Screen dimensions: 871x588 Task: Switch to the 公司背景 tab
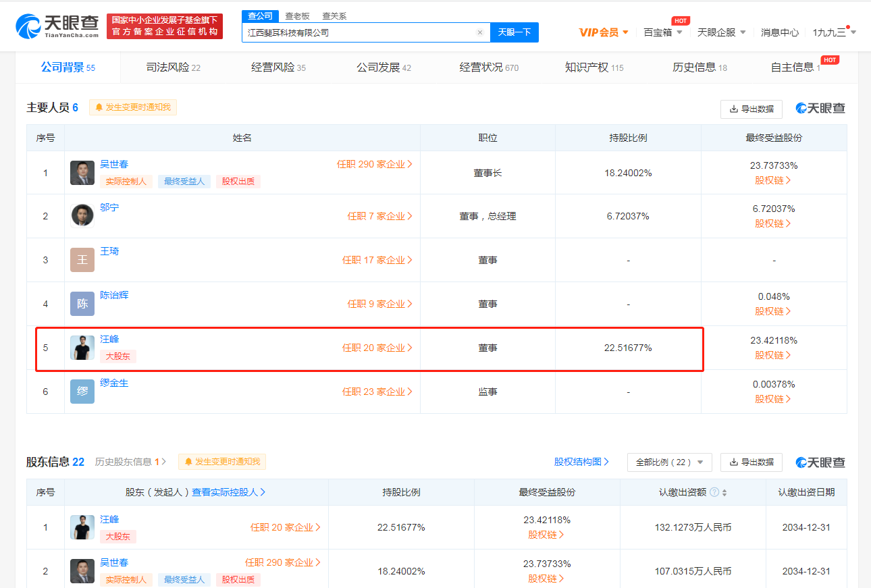point(68,68)
